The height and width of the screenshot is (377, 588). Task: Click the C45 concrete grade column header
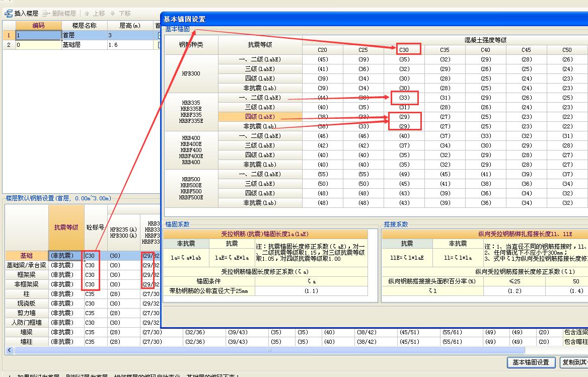(x=527, y=50)
